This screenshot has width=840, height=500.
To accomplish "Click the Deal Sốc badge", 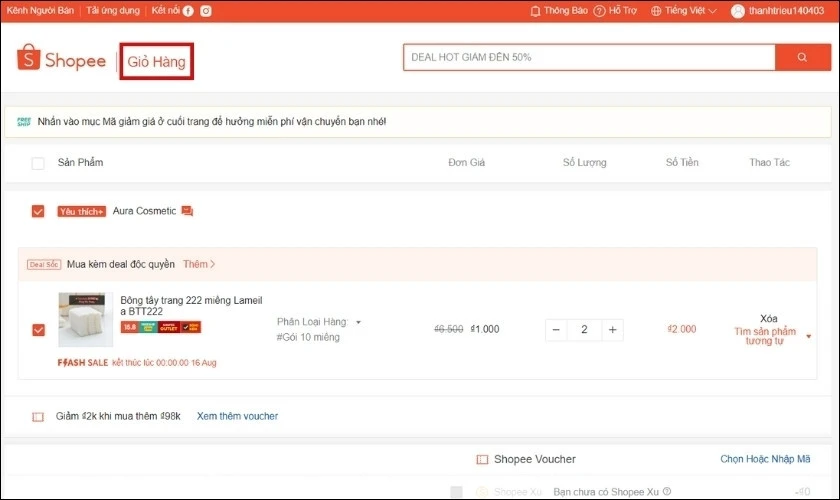I will [x=44, y=264].
